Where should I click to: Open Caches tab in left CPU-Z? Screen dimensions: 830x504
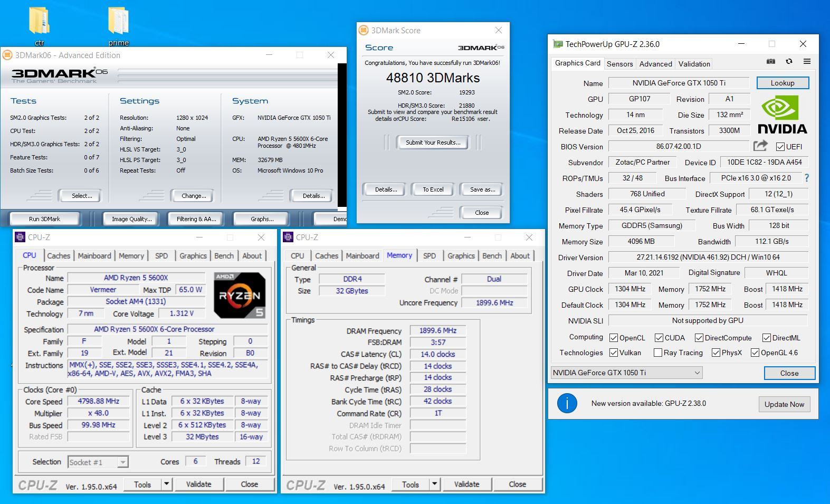pos(59,255)
